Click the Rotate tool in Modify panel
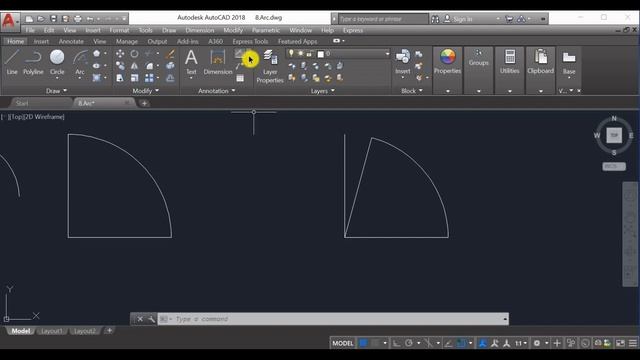 click(x=134, y=53)
